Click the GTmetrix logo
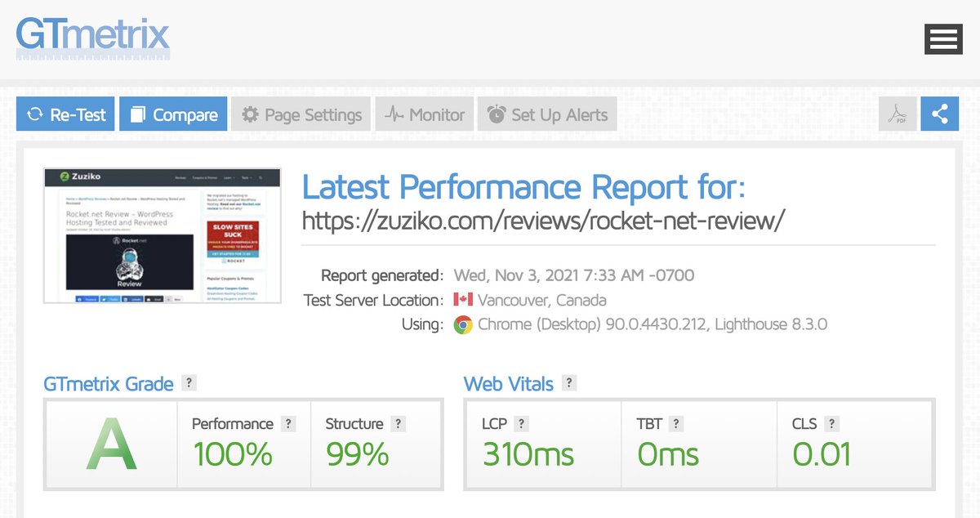Viewport: 980px width, 518px height. click(93, 38)
